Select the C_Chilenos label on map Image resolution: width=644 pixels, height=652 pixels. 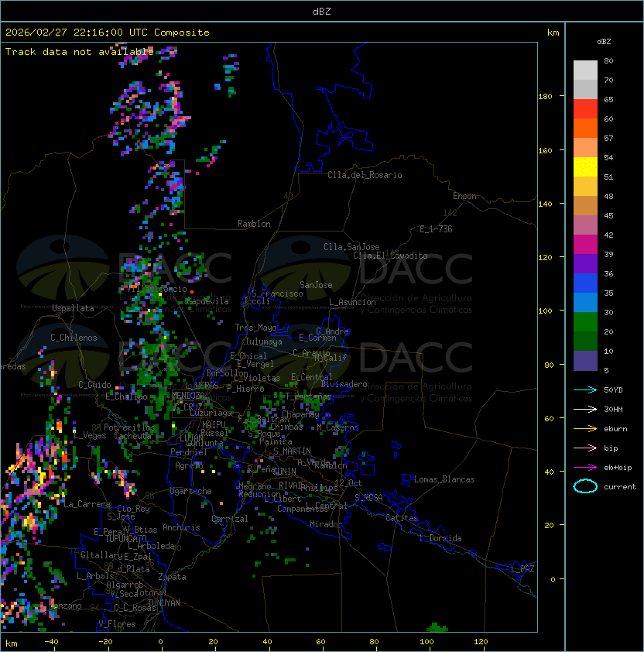pos(74,338)
